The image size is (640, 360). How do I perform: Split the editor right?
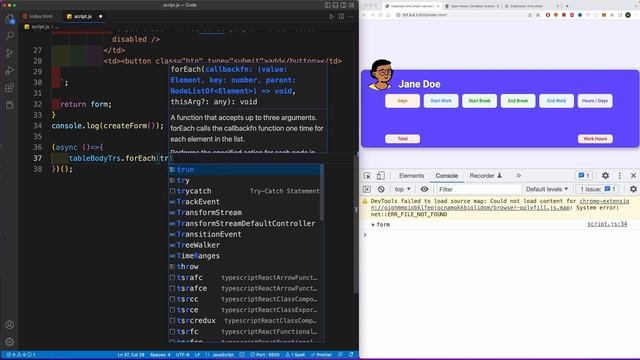341,16
